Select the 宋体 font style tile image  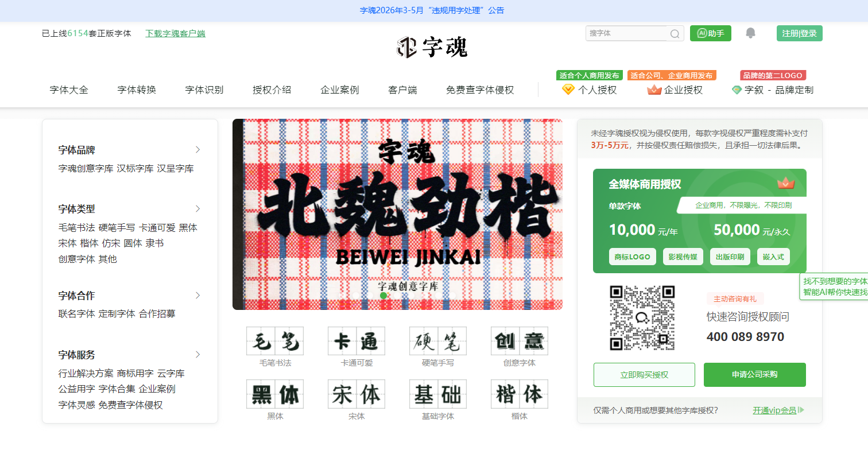pos(356,394)
